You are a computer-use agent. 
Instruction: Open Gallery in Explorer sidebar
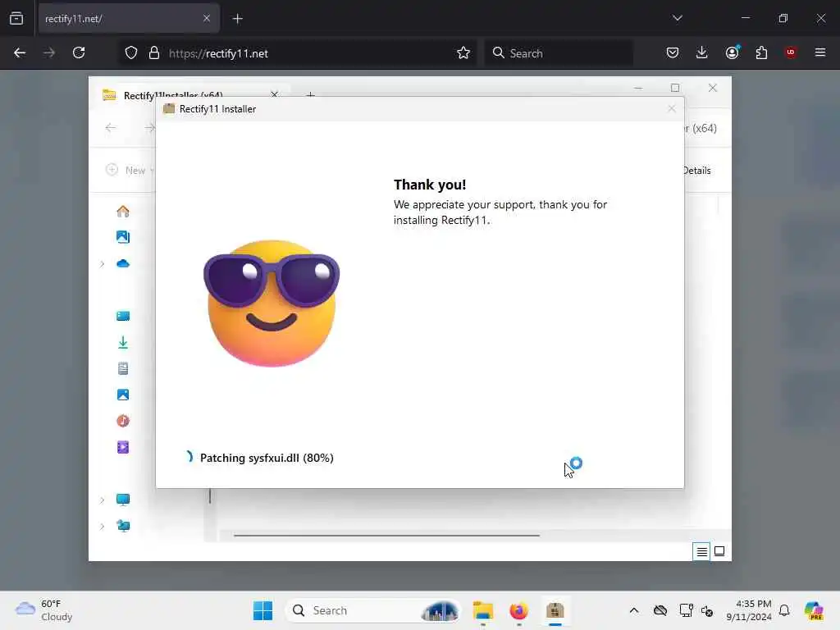pos(123,237)
